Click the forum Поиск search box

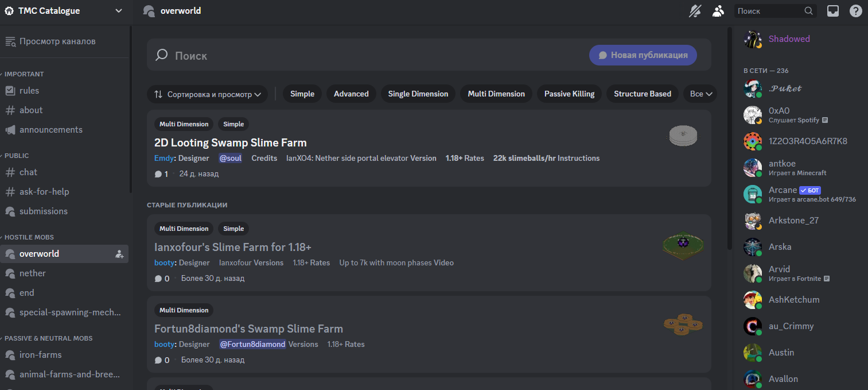click(367, 55)
